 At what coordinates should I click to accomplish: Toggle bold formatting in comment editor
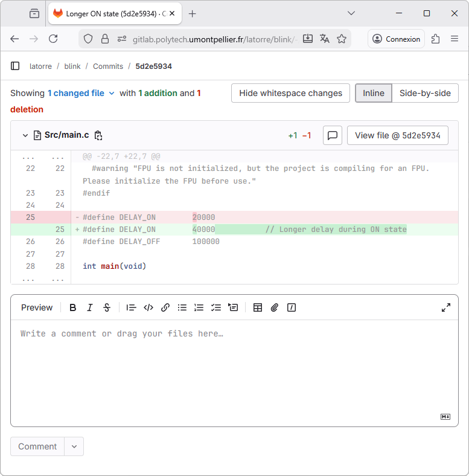click(73, 307)
